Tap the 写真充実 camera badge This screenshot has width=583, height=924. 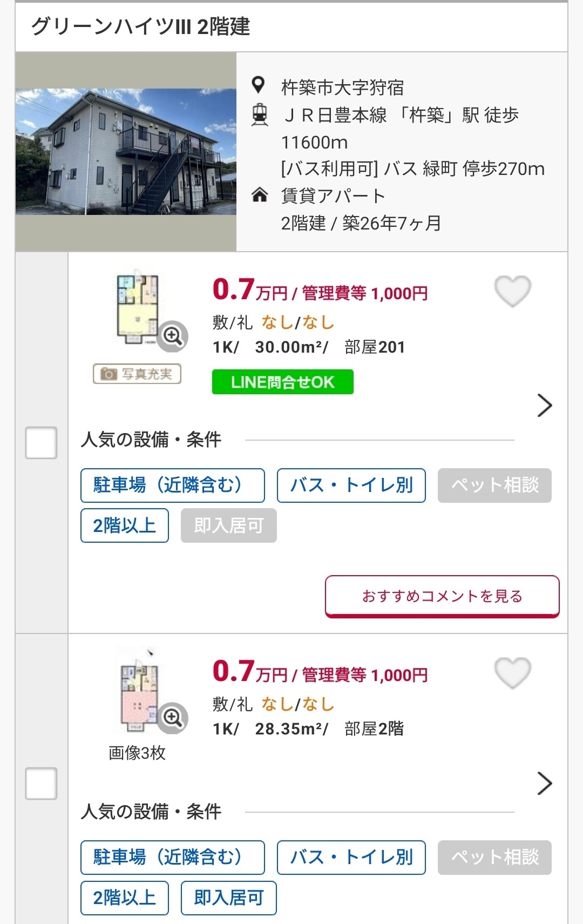tap(137, 374)
